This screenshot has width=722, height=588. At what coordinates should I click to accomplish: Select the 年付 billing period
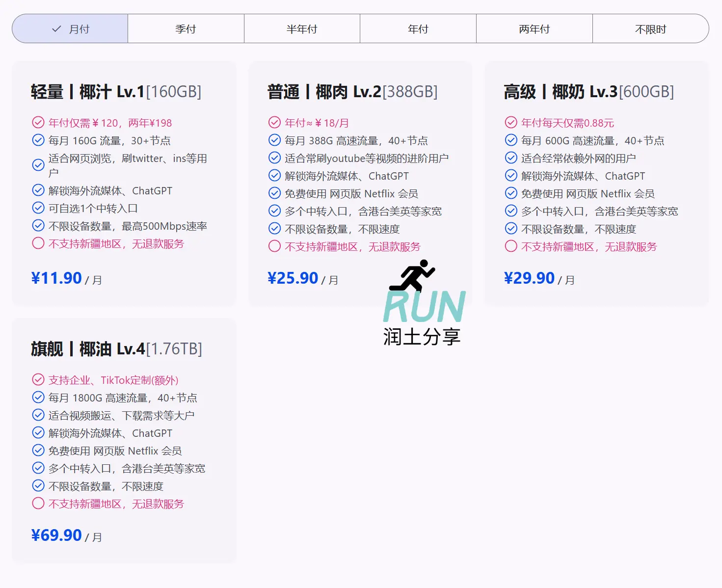point(418,28)
